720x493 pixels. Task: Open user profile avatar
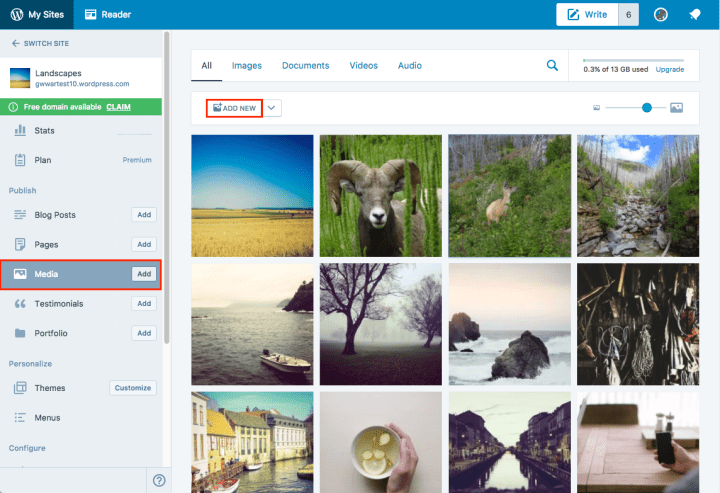(660, 15)
